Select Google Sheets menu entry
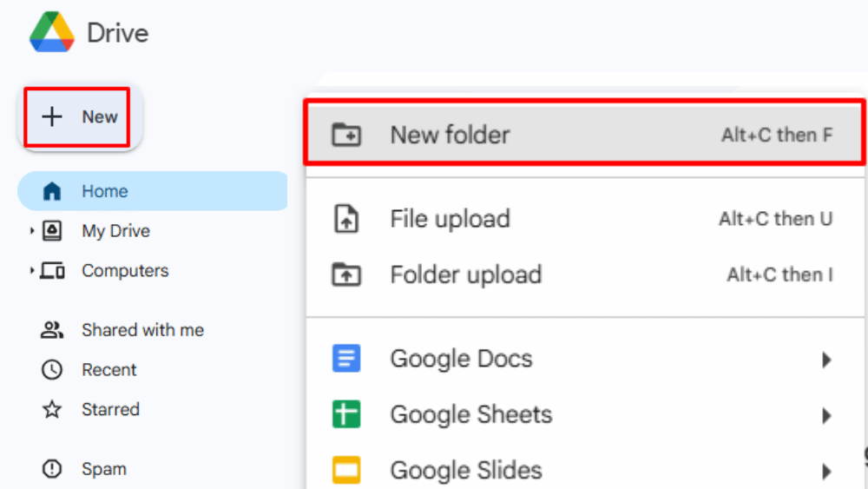Viewport: 868px width, 489px height. pyautogui.click(x=585, y=415)
